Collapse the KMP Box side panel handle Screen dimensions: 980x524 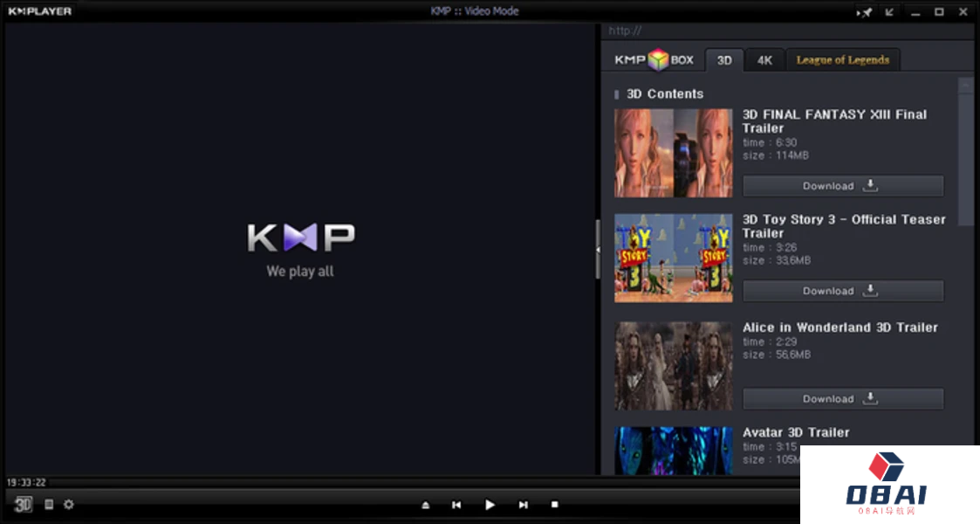coord(598,249)
